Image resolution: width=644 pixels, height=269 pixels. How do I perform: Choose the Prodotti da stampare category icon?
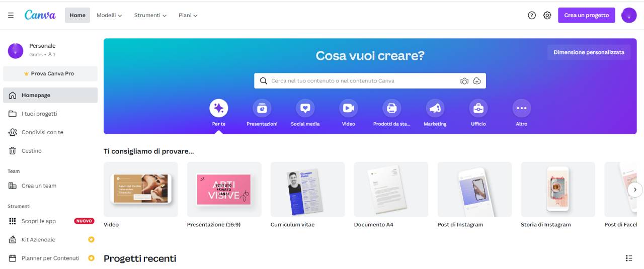391,108
